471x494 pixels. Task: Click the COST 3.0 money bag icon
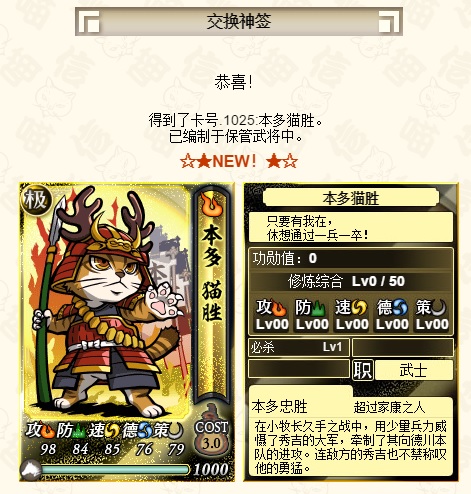pos(211,432)
